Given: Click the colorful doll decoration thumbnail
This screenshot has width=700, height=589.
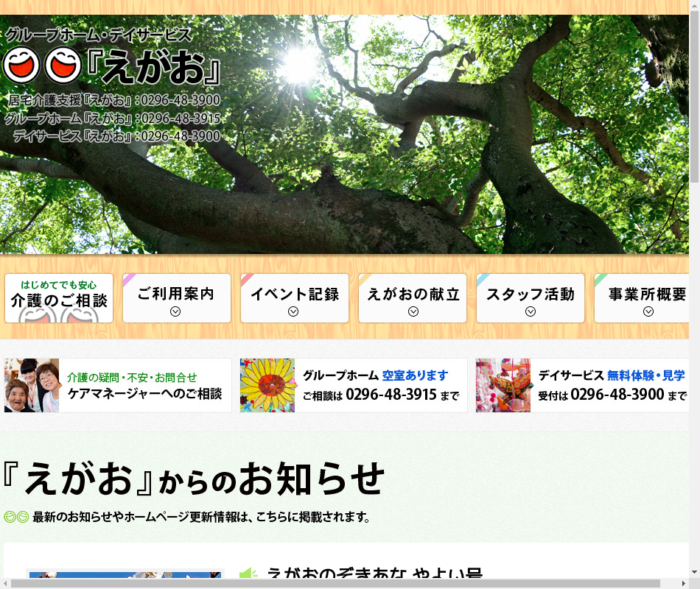Looking at the screenshot, I should pos(503,385).
